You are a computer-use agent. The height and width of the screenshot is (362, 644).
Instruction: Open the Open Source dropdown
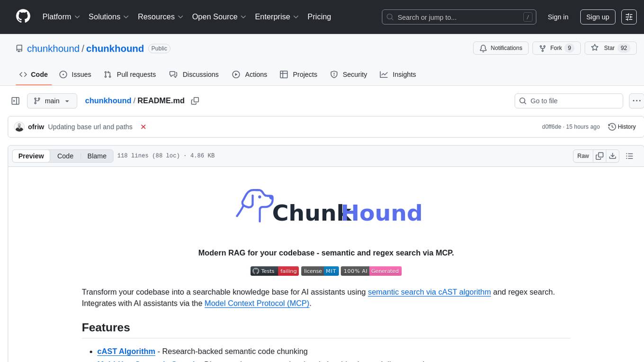tap(219, 17)
